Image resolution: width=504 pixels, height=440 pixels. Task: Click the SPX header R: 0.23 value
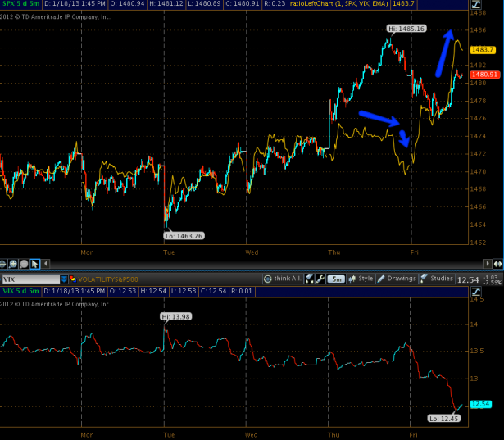(x=275, y=4)
